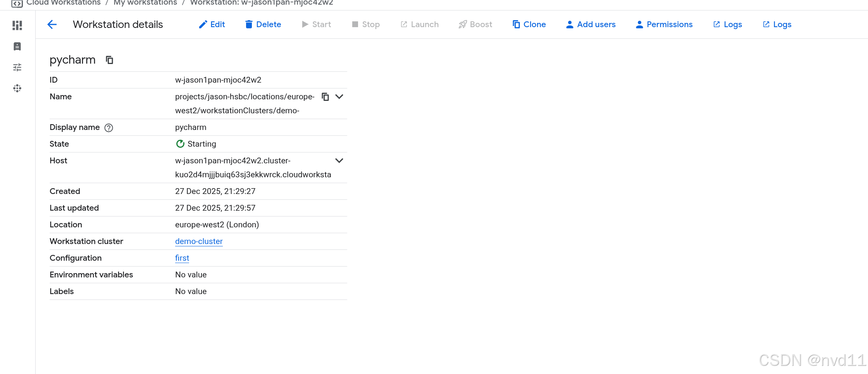Open Cloud Workstations breadcrumb
868x374 pixels.
(64, 3)
